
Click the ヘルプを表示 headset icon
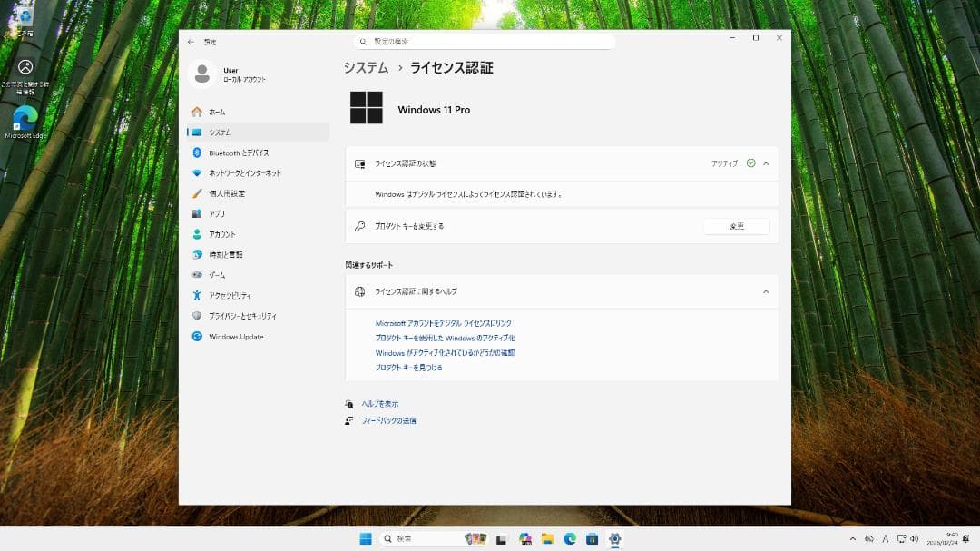[348, 404]
